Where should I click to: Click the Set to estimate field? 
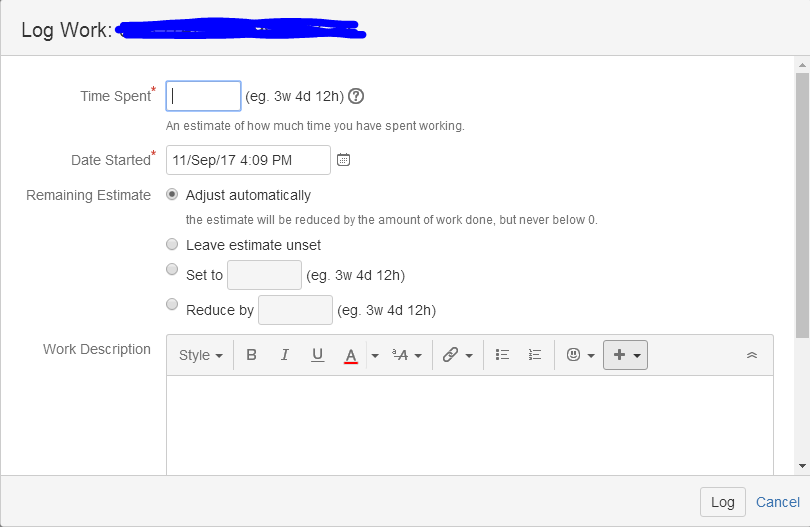[264, 275]
